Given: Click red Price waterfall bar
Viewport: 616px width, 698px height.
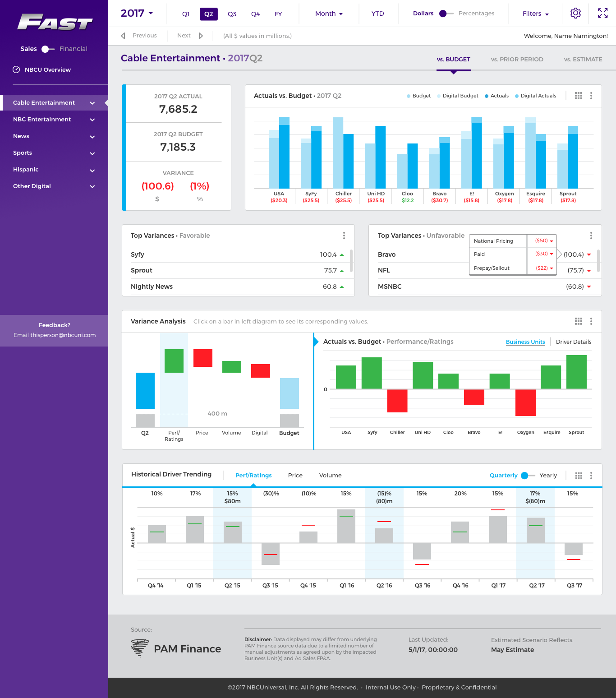Looking at the screenshot, I should coord(203,358).
